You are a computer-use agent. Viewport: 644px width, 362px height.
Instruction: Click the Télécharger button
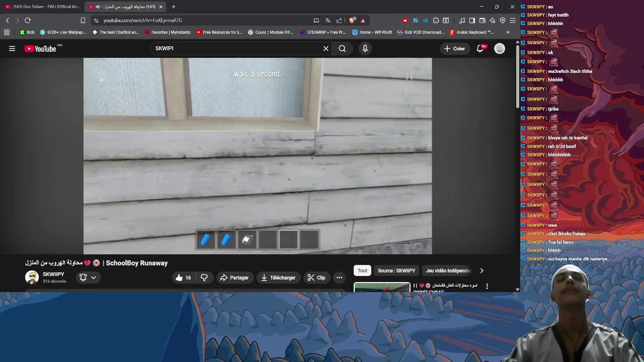pos(278,278)
